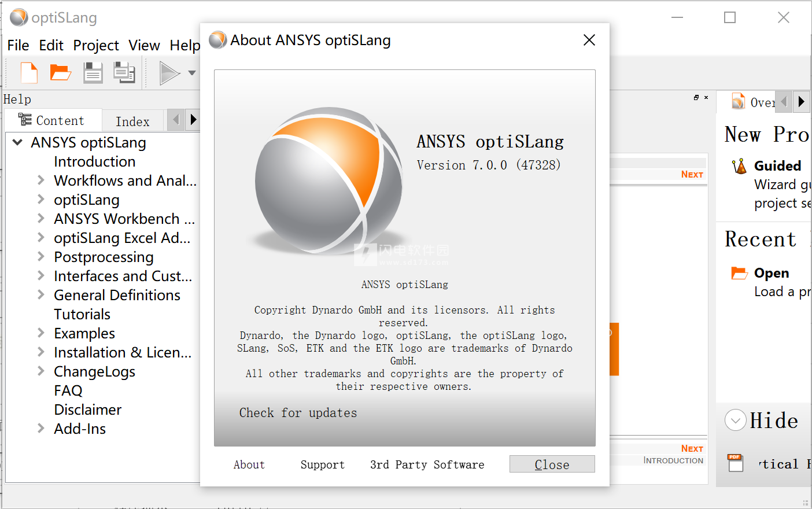The width and height of the screenshot is (812, 509).
Task: Select Introduction in help tree
Action: point(95,161)
